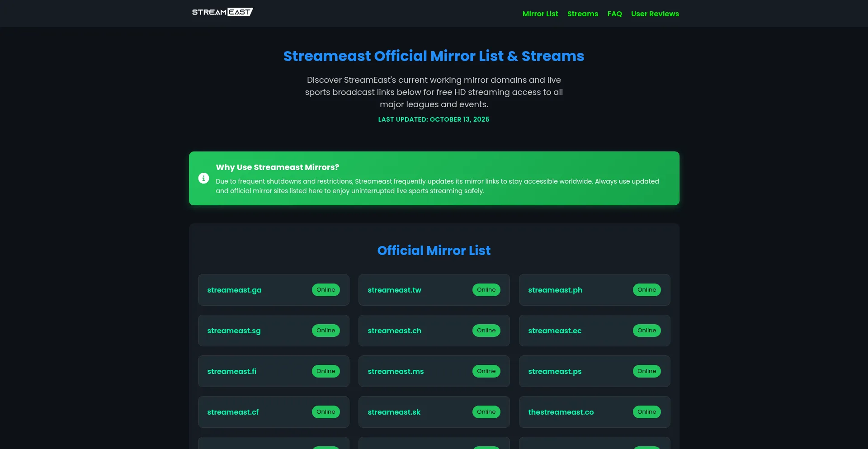This screenshot has height=449, width=868.
Task: Click the StreamEast logo
Action: [222, 12]
